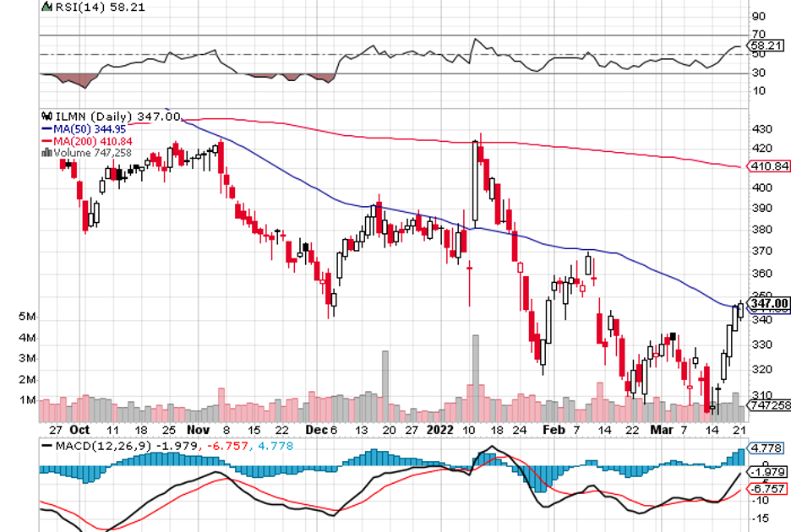Click the 4.778 MACD histogram value tag
791x532 pixels.
pos(764,448)
